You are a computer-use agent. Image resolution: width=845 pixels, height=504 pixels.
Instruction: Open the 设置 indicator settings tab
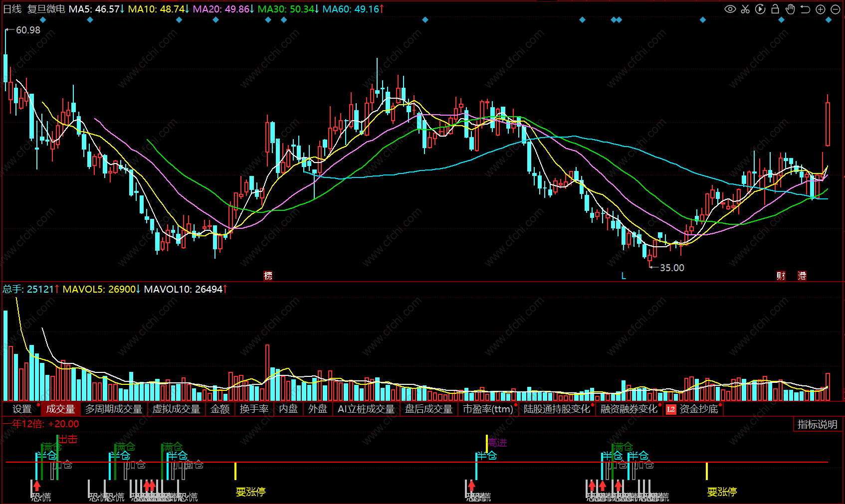click(22, 409)
